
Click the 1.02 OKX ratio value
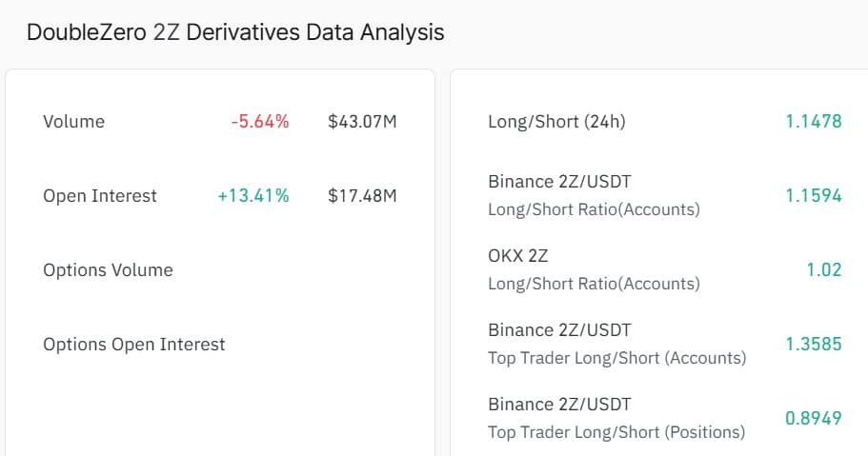point(824,270)
